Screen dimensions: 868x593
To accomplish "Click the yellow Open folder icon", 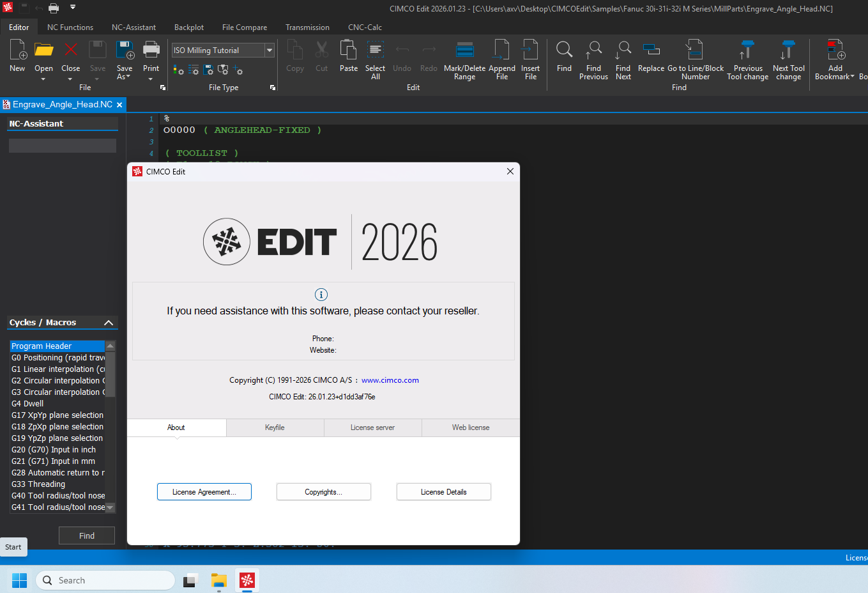I will coord(43,50).
